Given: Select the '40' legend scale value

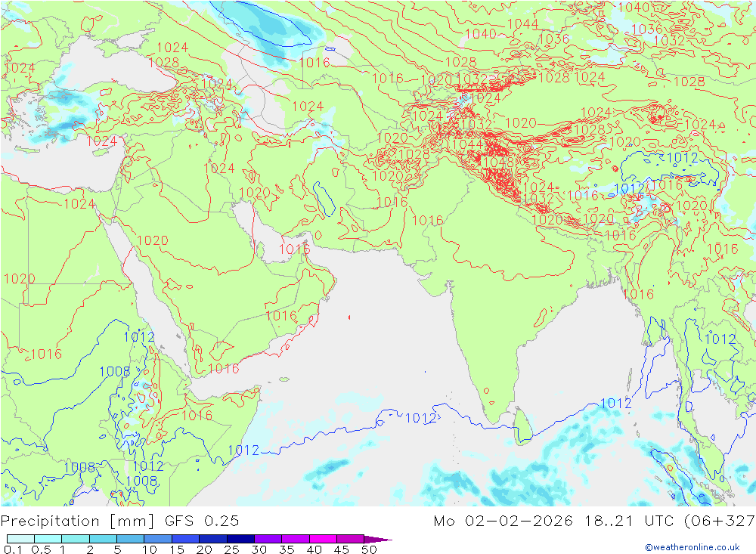Looking at the screenshot, I should [314, 549].
